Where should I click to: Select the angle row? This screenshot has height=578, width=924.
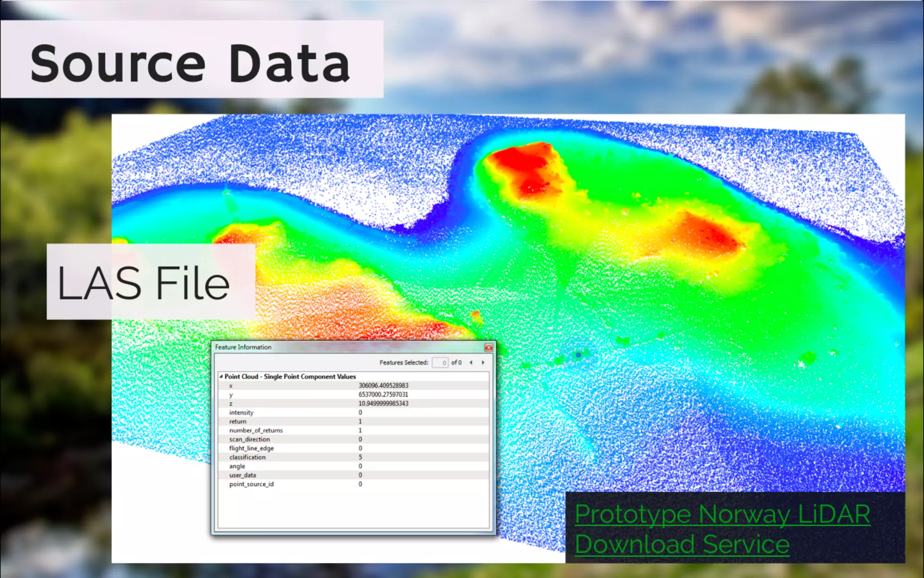coord(354,466)
